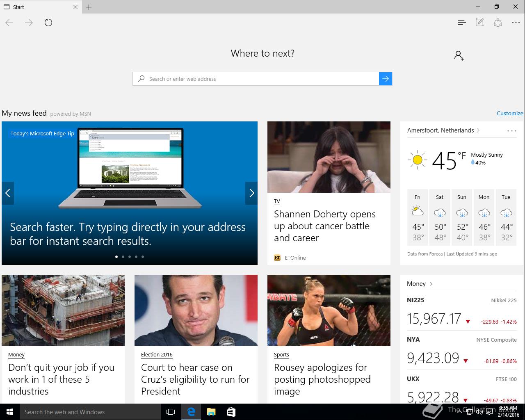The width and height of the screenshot is (525, 420).
Task: Open the Share icon
Action: 498,23
